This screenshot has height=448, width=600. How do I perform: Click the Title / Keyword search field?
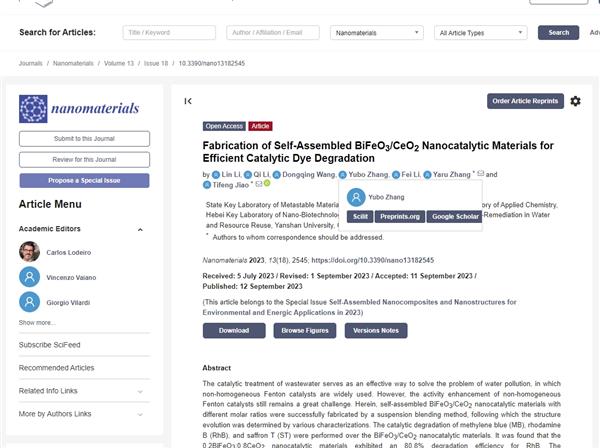point(168,32)
